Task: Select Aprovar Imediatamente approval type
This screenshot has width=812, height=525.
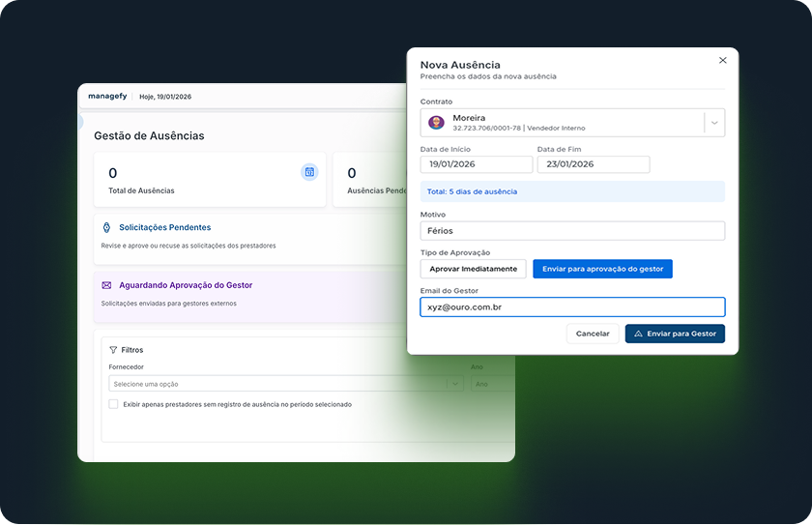Action: 474,269
